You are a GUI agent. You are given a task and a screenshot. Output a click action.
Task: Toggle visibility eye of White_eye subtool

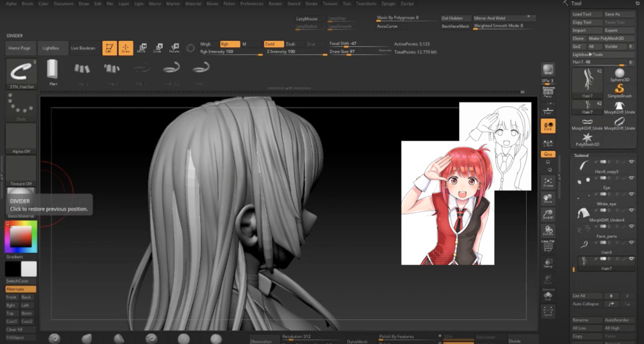point(631,194)
